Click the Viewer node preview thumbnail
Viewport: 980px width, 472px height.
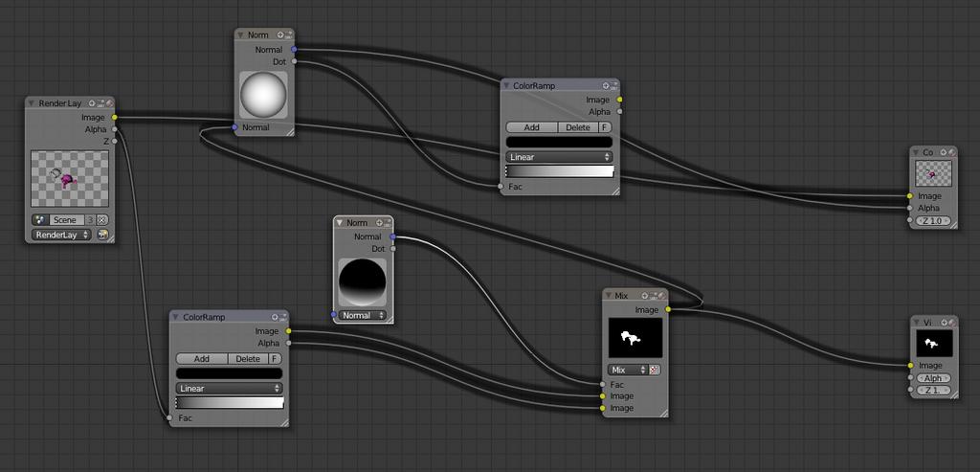[x=934, y=343]
